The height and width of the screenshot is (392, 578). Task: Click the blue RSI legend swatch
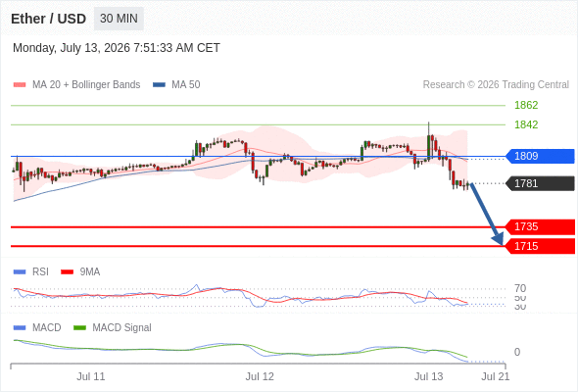point(20,272)
